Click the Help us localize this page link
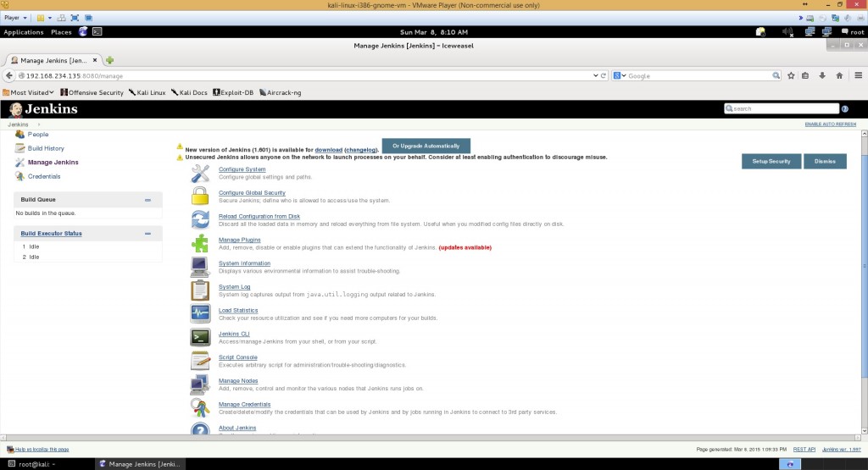Viewport: 868px width, 470px height. 42,450
